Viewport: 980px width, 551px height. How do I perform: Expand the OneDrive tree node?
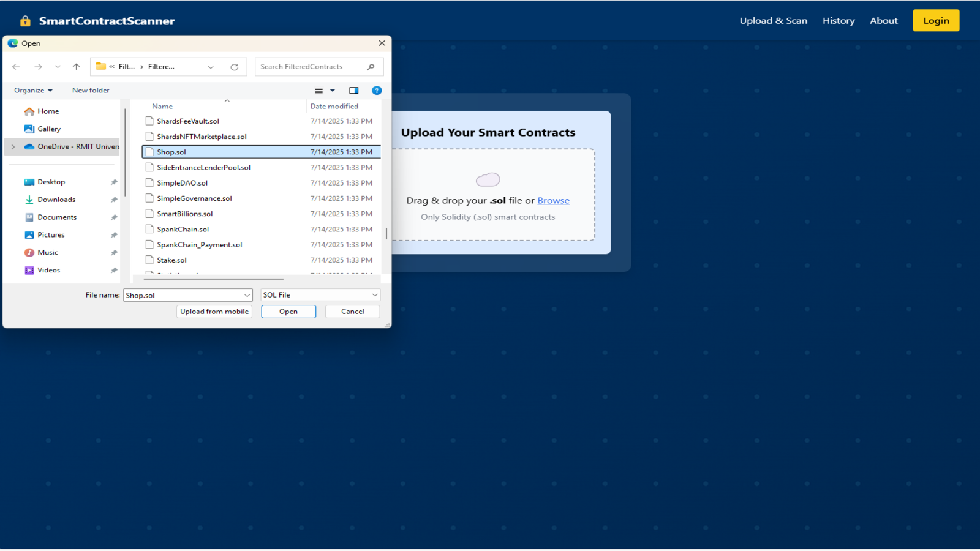pyautogui.click(x=13, y=147)
